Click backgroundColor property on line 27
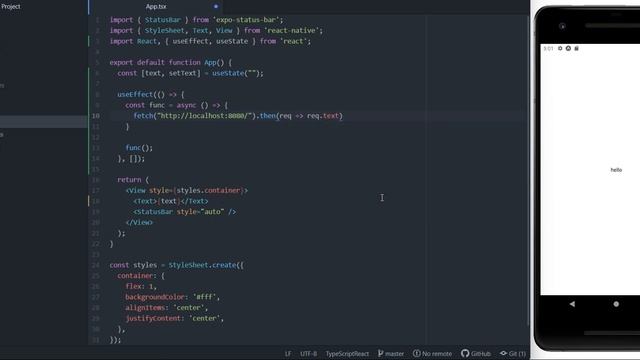Image resolution: width=640 pixels, height=360 pixels. tap(155, 297)
